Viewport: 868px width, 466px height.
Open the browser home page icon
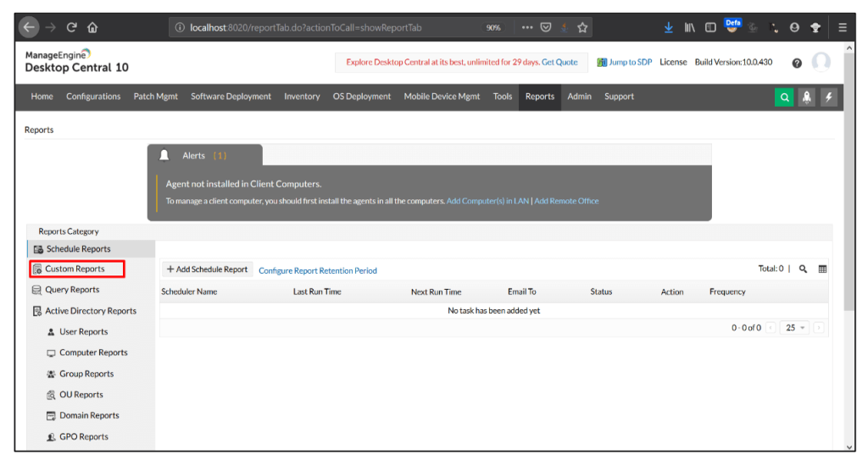tap(92, 27)
